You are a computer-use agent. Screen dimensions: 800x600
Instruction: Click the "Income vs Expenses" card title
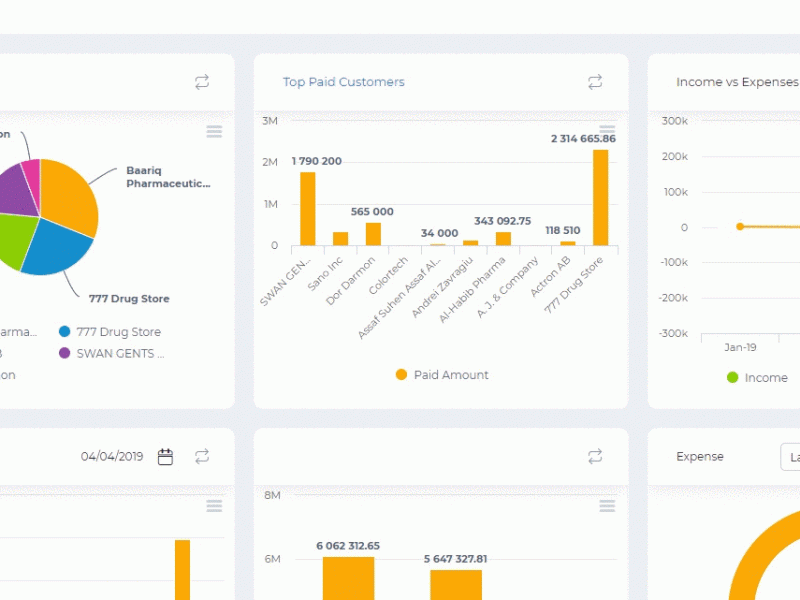pos(737,82)
